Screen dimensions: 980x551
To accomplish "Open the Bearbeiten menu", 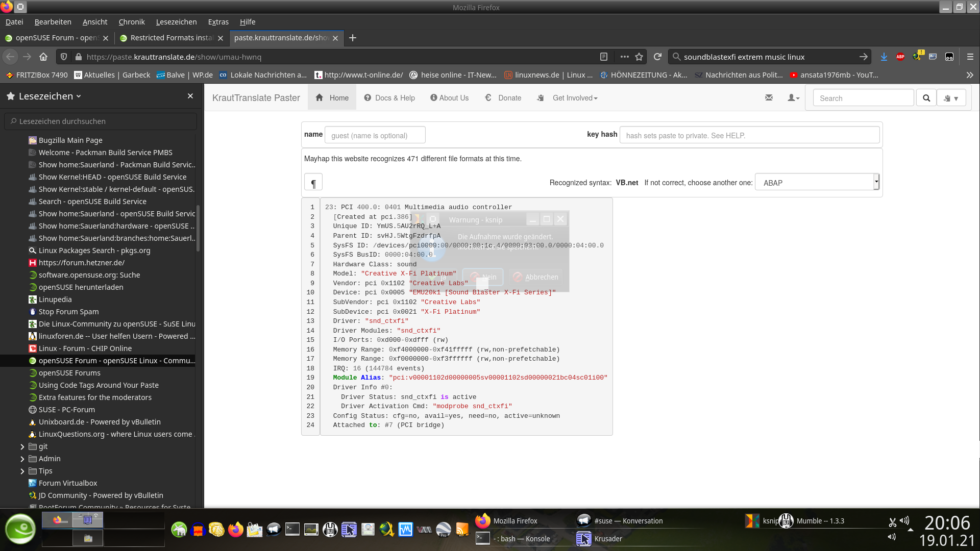I will click(53, 22).
